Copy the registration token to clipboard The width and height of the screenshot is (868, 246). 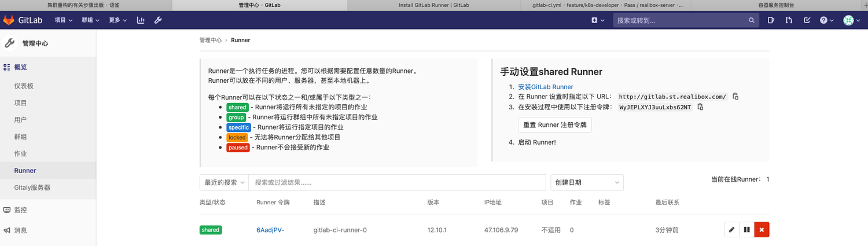pos(700,107)
